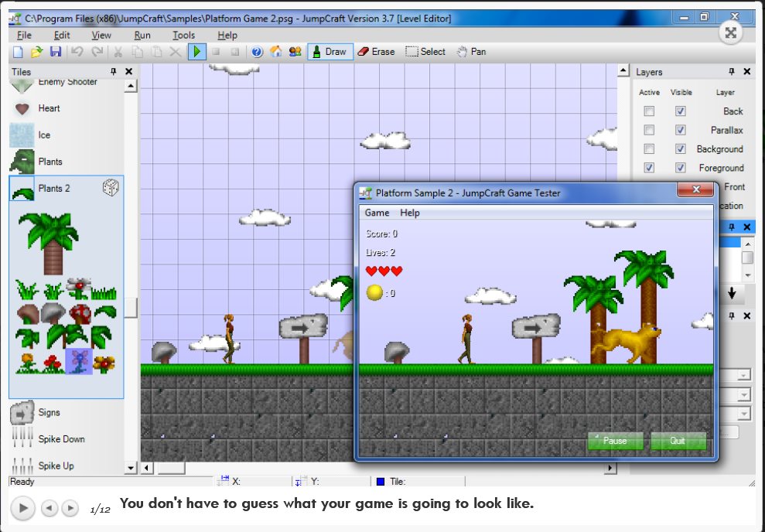Switch to the Pan tool
This screenshot has height=532, width=765.
pos(471,52)
